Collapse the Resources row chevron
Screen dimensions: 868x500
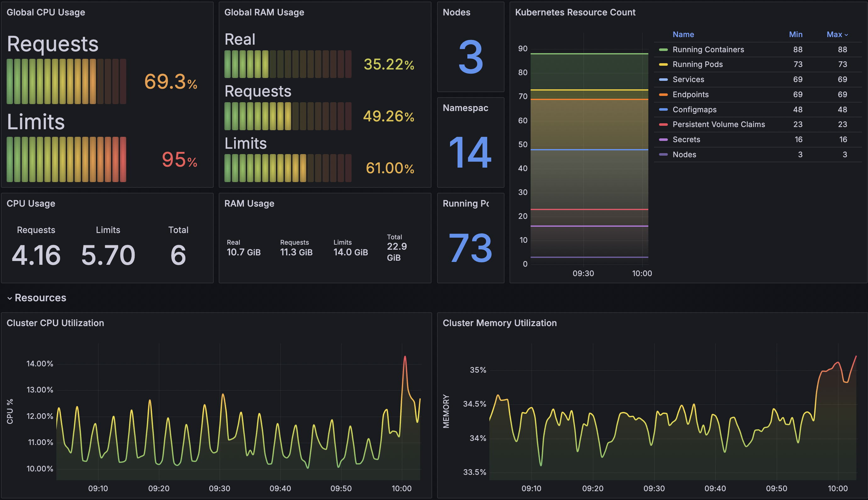(x=10, y=298)
